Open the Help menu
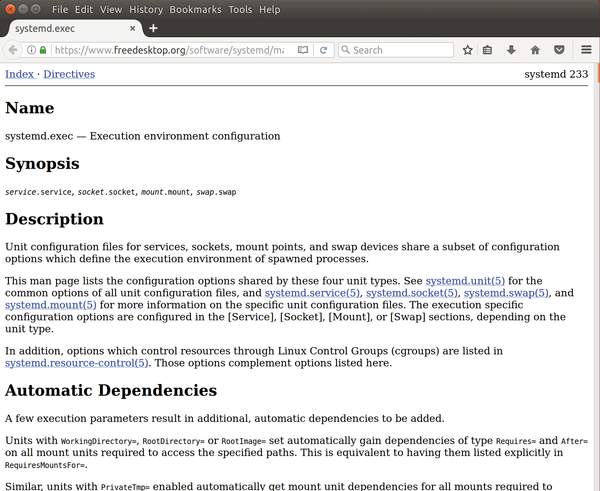 269,9
